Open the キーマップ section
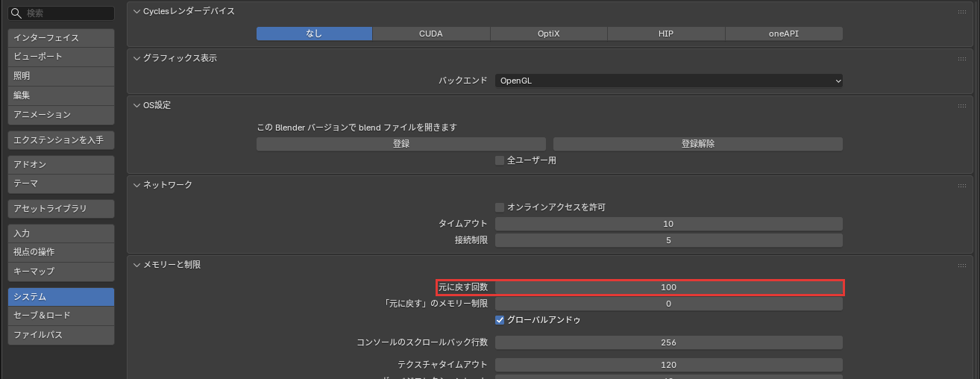Viewport: 980px width, 379px height. [x=61, y=272]
